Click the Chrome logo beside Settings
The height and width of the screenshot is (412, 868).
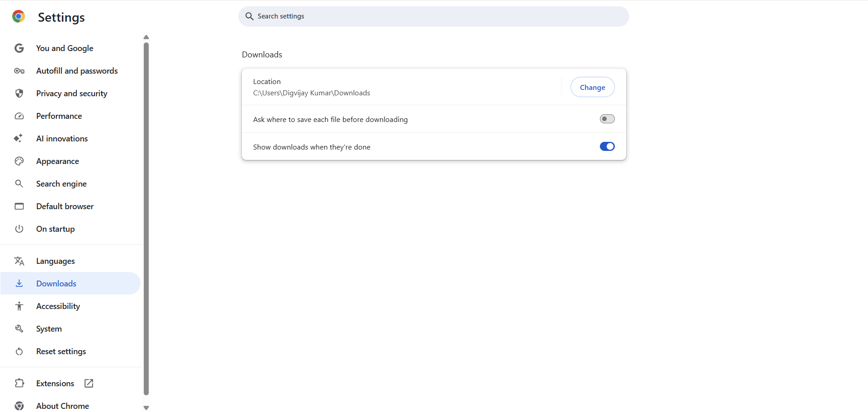click(x=19, y=17)
